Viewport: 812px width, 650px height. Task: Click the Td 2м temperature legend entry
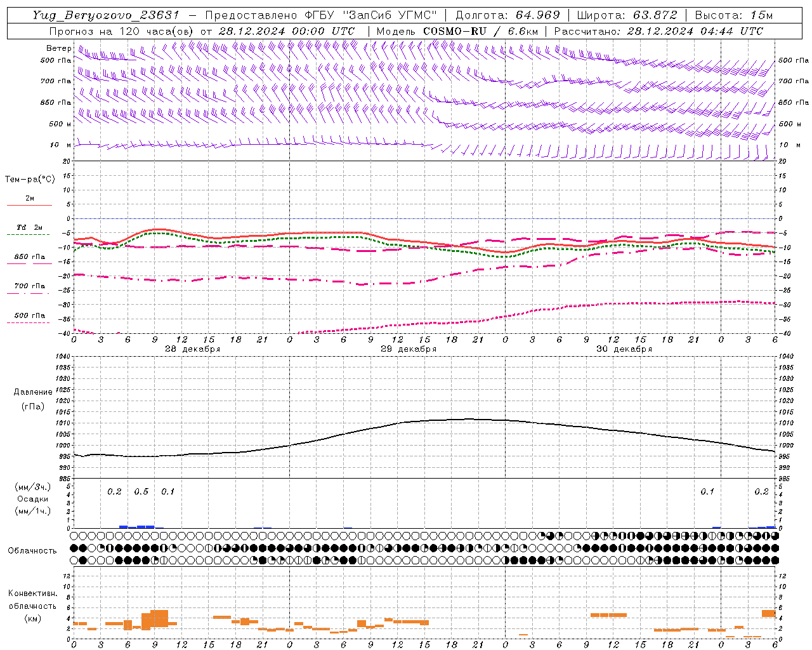(x=30, y=227)
